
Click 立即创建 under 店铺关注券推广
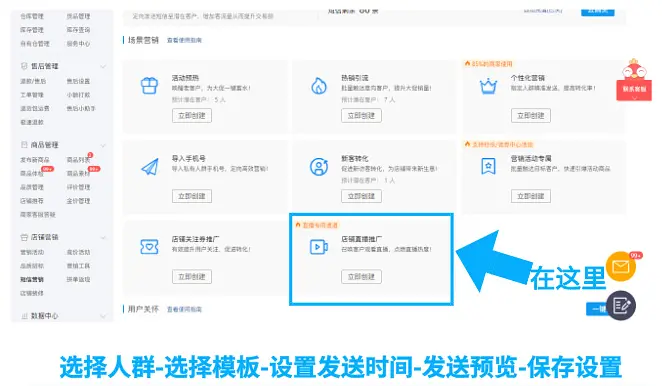[x=192, y=277]
